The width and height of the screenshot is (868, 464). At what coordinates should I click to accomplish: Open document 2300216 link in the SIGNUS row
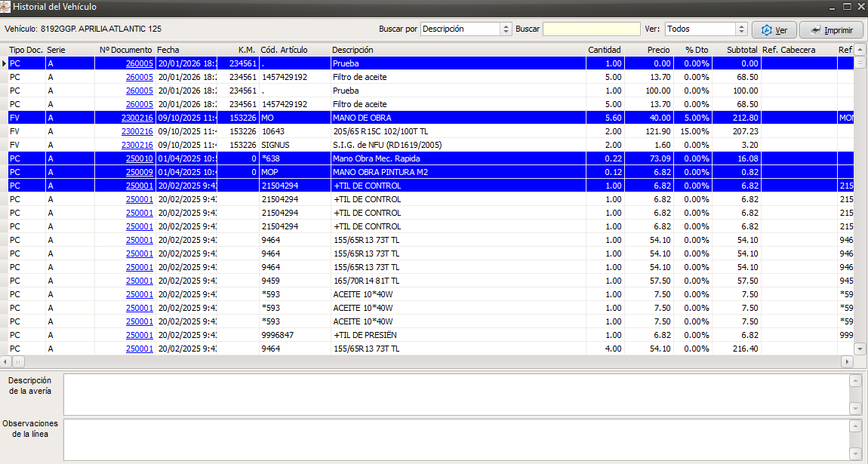pos(137,145)
